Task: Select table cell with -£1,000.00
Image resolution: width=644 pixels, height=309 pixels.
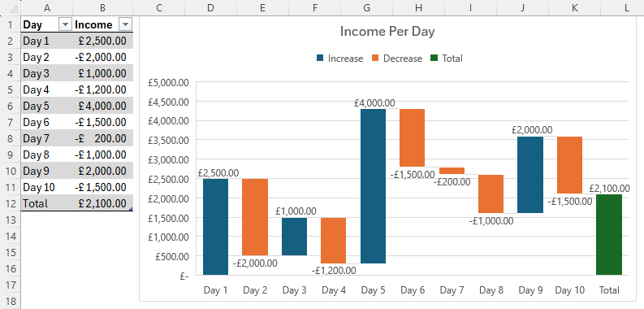Action: point(103,154)
